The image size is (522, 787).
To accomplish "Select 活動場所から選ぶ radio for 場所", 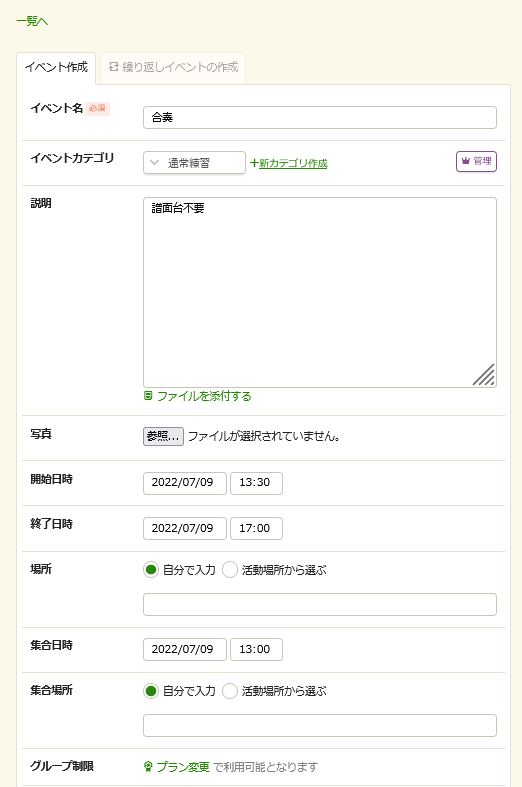I will coord(229,570).
